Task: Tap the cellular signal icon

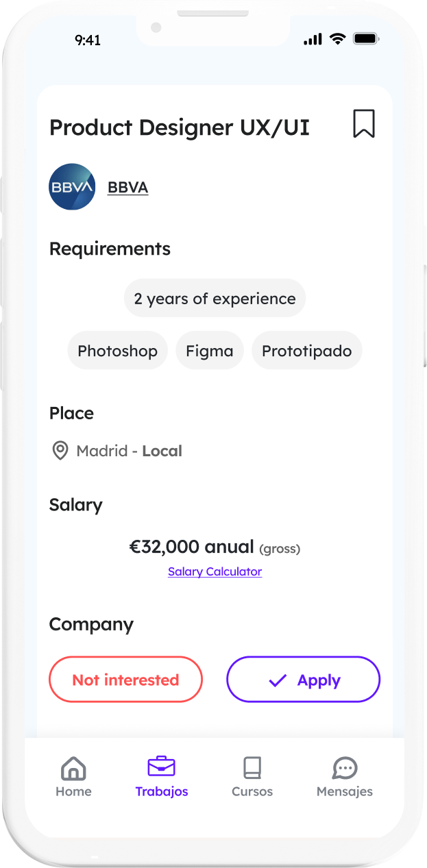Action: point(313,39)
